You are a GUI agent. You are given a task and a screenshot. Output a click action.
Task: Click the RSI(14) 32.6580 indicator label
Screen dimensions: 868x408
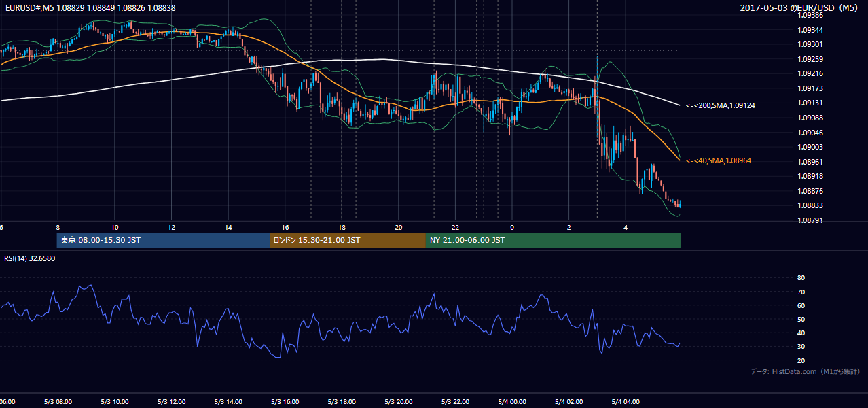[30, 258]
